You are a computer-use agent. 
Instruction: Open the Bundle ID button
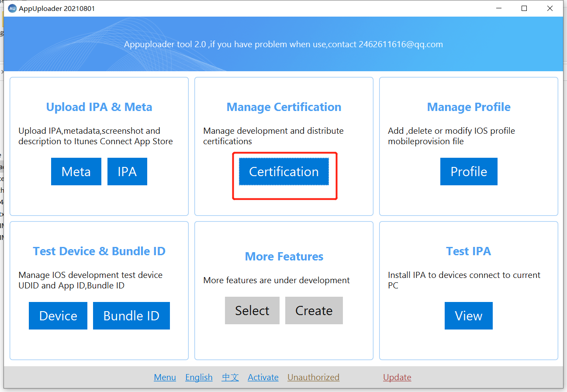point(131,316)
